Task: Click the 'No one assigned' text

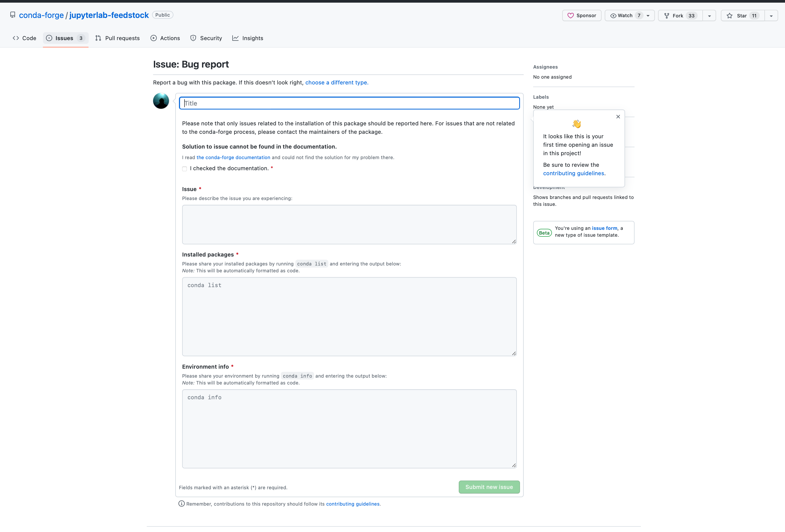Action: [x=552, y=77]
